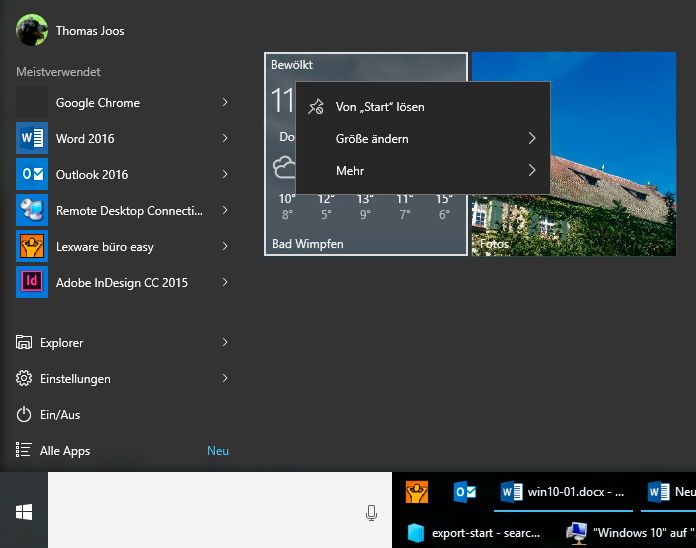Click the Windows Start button
The height and width of the screenshot is (548, 696).
point(24,512)
